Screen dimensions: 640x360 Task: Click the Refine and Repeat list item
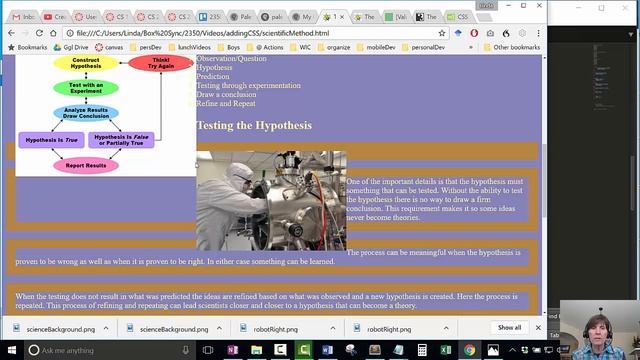226,103
